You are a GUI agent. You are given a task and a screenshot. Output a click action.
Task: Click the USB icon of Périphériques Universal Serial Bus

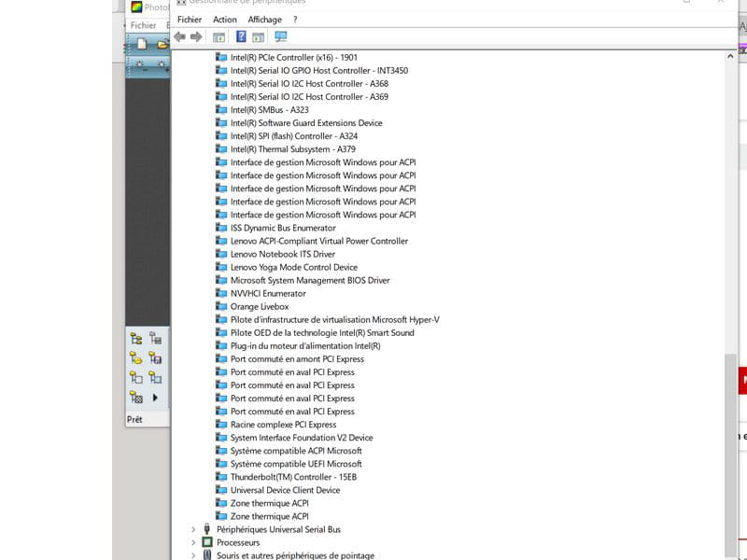[x=206, y=529]
